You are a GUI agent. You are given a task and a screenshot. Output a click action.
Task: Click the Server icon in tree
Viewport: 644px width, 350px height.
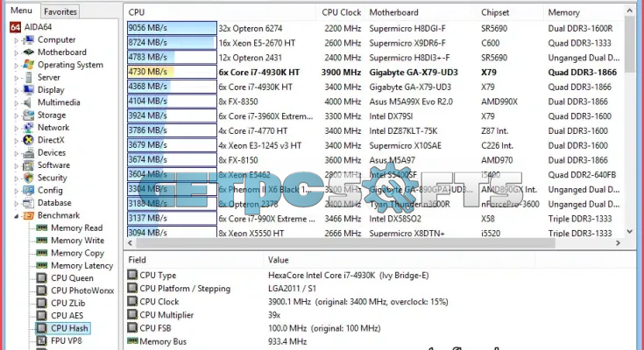coord(28,77)
